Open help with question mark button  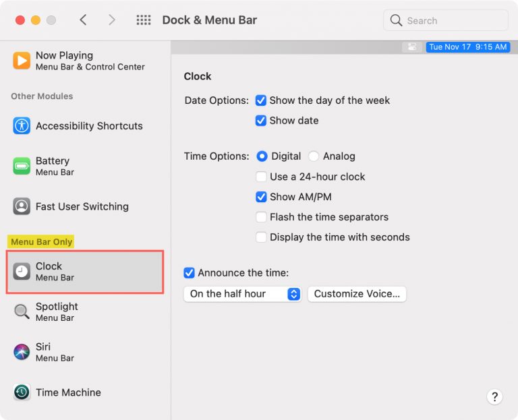pos(494,396)
